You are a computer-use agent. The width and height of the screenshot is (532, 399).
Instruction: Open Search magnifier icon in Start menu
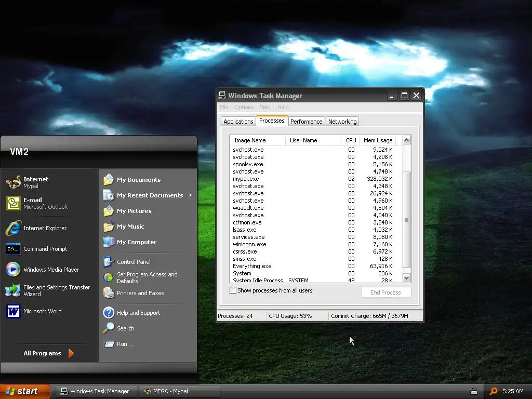click(109, 328)
